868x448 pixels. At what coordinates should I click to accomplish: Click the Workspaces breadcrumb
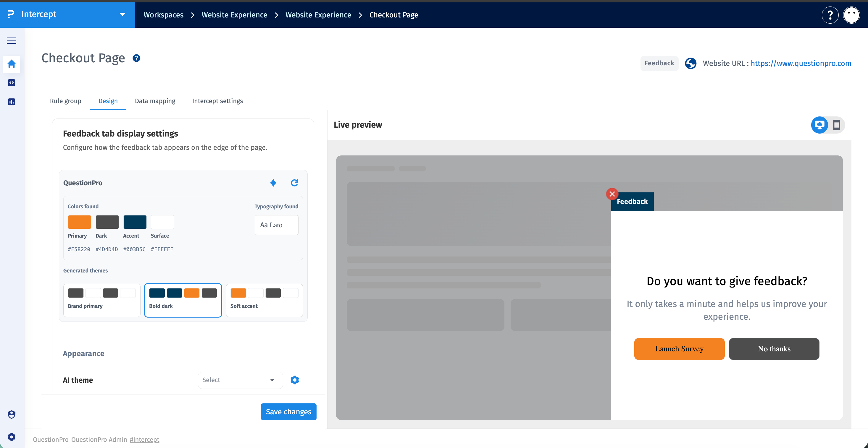pyautogui.click(x=163, y=15)
